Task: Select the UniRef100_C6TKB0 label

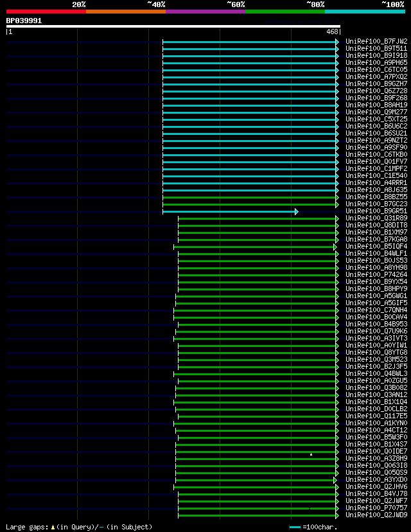Action: (376, 154)
